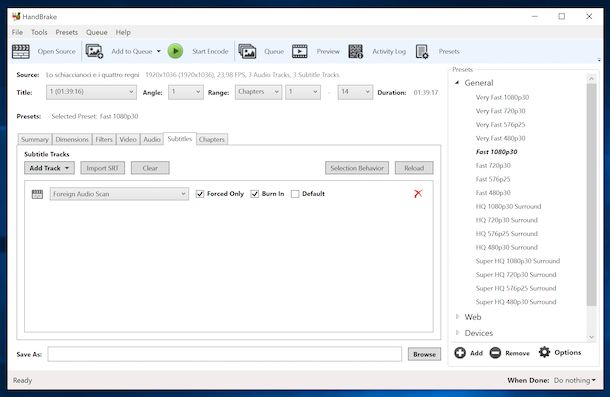
Task: Click the presets list scroll down arrow
Action: (x=591, y=337)
